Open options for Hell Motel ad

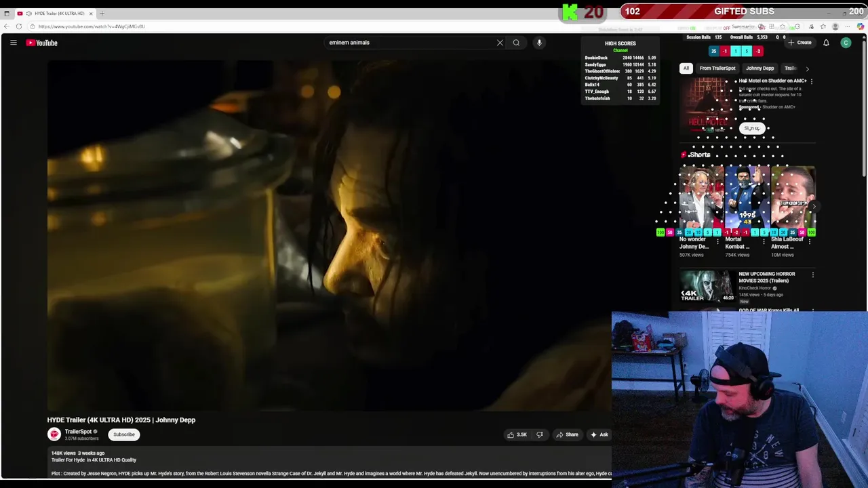click(811, 81)
